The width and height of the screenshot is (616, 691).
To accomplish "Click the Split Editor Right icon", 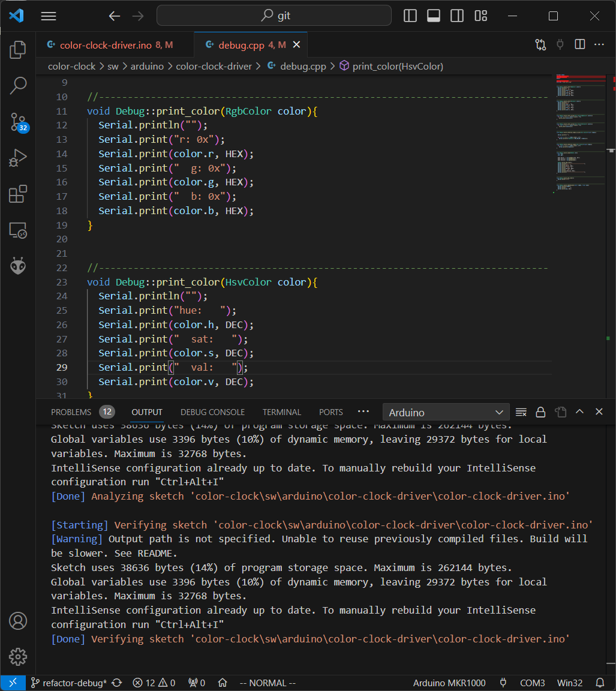I will (x=579, y=44).
